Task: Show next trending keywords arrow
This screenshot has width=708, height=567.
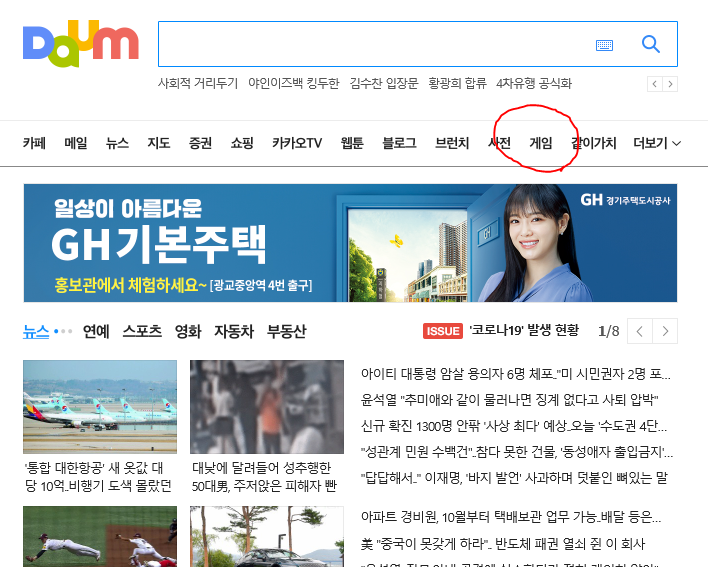Action: (670, 84)
